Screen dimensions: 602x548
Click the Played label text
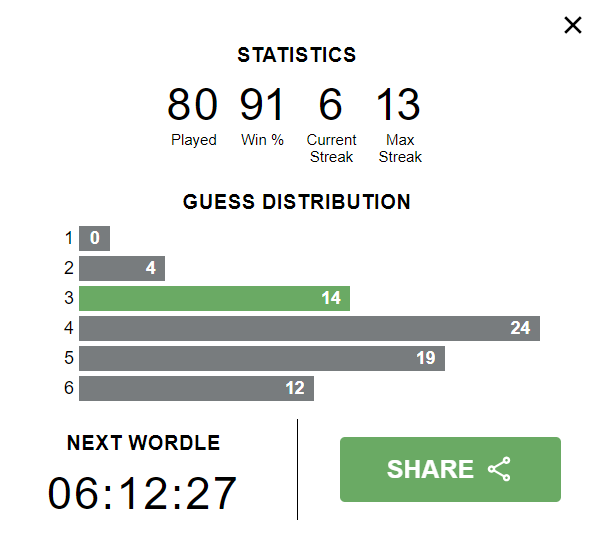194,140
